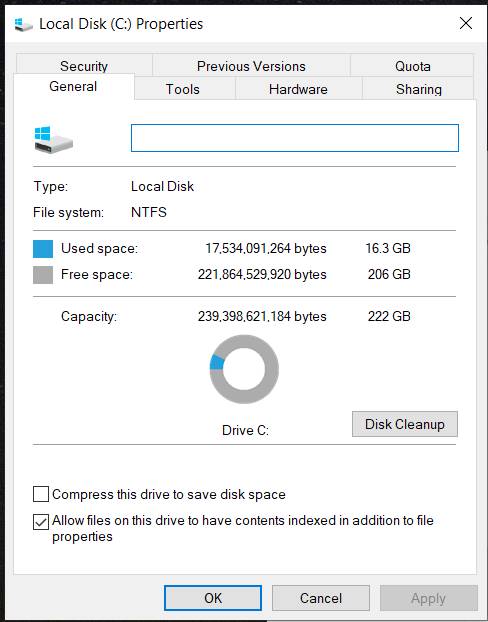488x622 pixels.
Task: Click the disk usage donut chart
Action: pos(244,369)
